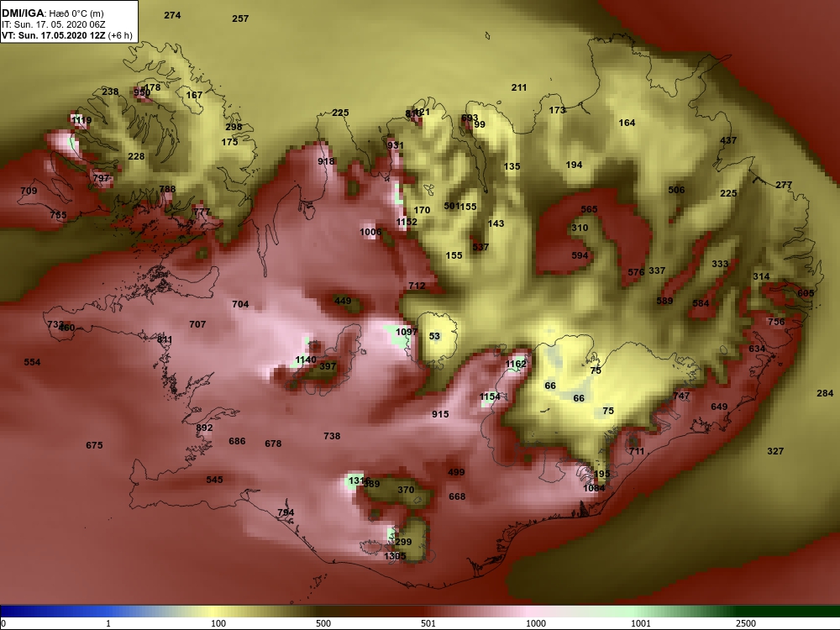Screen dimensions: 840x630
Task: Click map value '565'
Action: click(589, 209)
